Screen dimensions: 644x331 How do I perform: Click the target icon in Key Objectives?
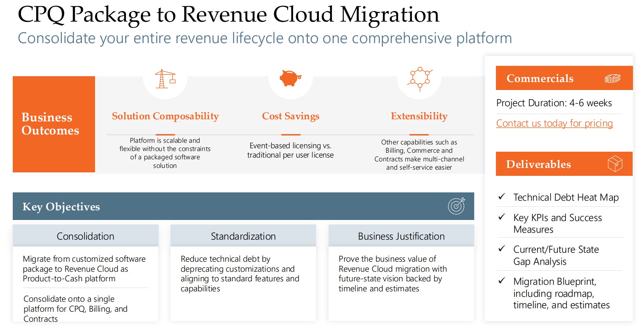(456, 206)
